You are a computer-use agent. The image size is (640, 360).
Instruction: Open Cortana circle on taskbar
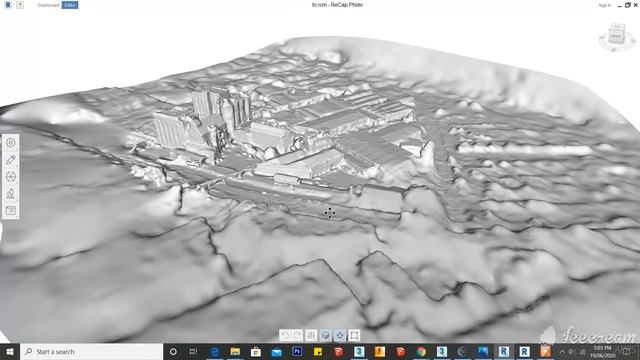[173, 351]
